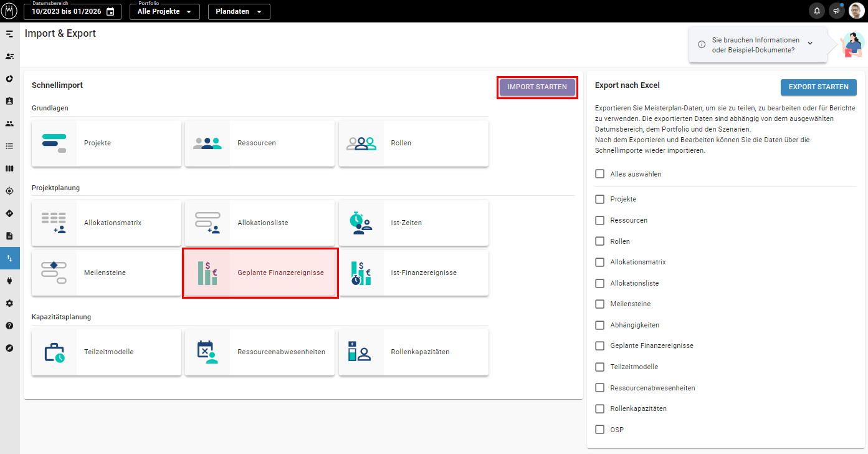Click the Ist-Zeiten stopwatch icon
This screenshot has width=868, height=454.
point(361,223)
